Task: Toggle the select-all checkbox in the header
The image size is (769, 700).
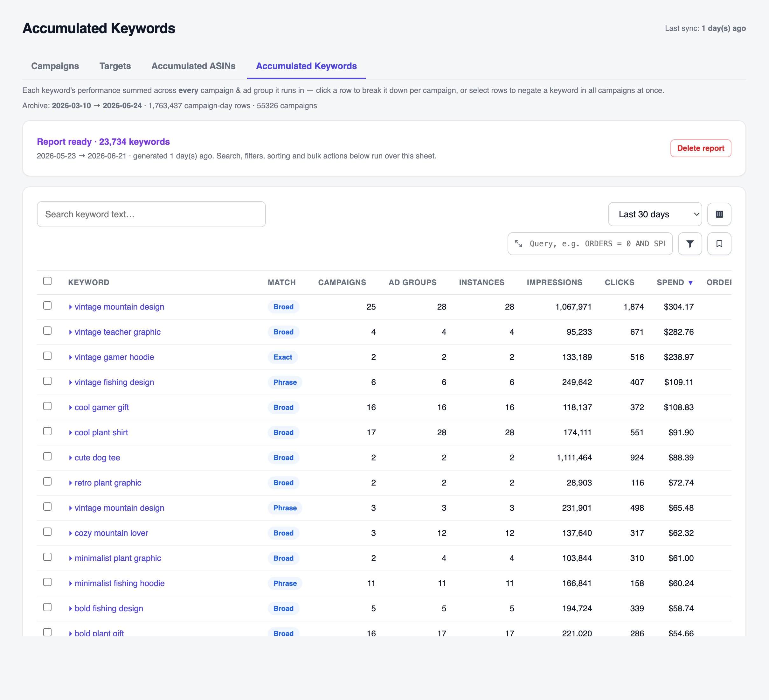Action: tap(47, 281)
